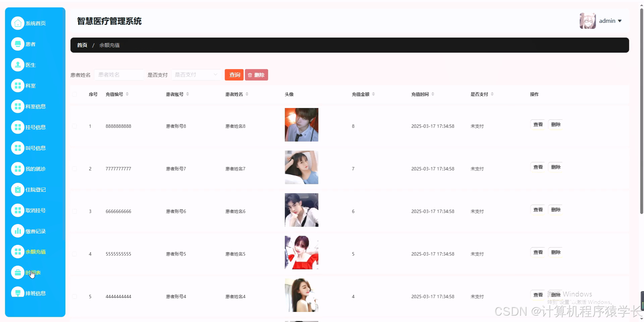
Task: Open avatar thumbnail of 患者姓名4
Action: 302,295
